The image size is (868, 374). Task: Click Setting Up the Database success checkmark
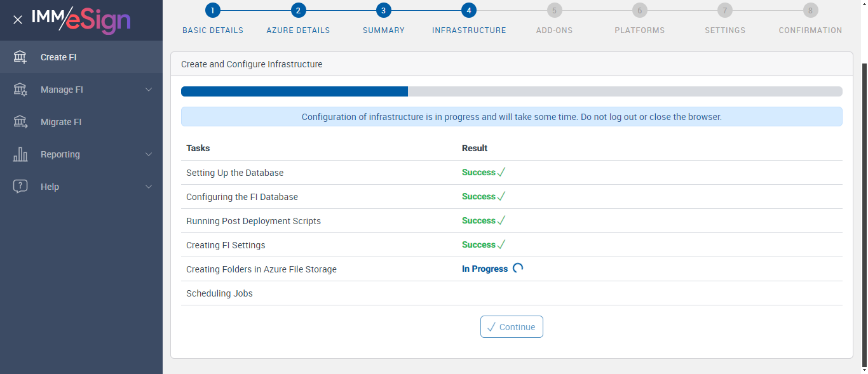[x=501, y=173]
